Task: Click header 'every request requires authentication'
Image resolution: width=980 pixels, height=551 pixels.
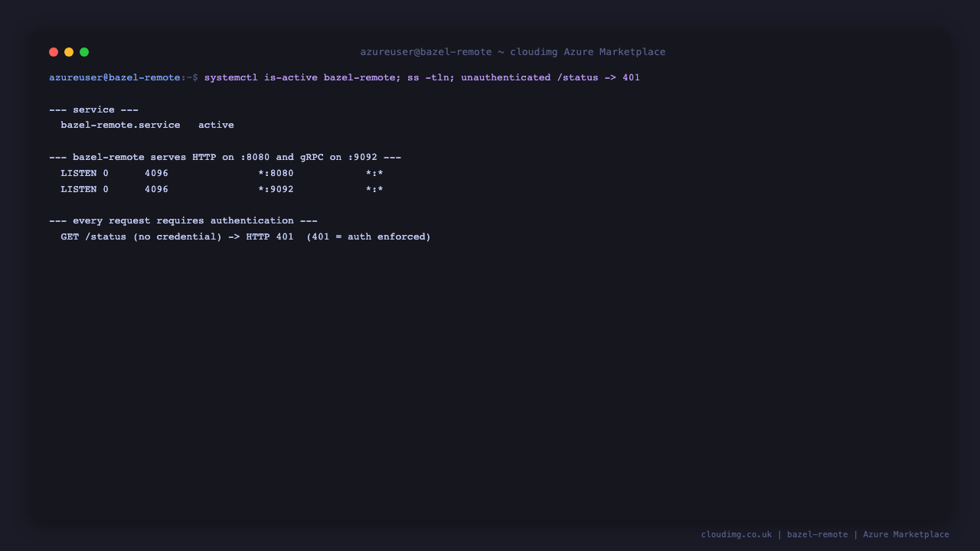Action: [x=184, y=220]
